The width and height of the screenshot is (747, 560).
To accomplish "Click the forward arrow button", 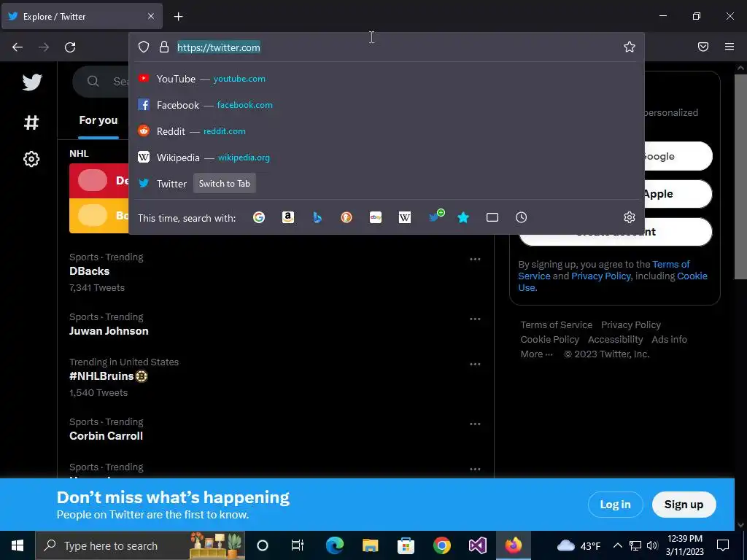I will pos(44,47).
